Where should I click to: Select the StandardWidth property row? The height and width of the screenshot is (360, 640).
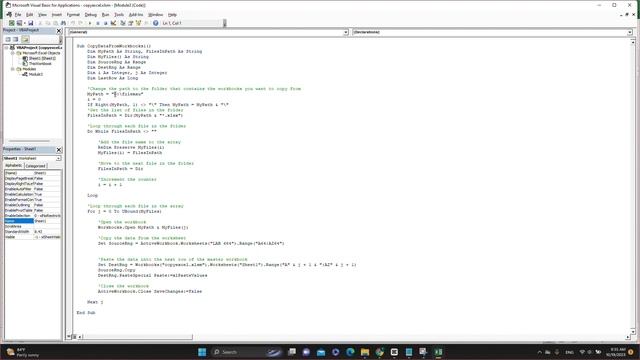(x=33, y=231)
